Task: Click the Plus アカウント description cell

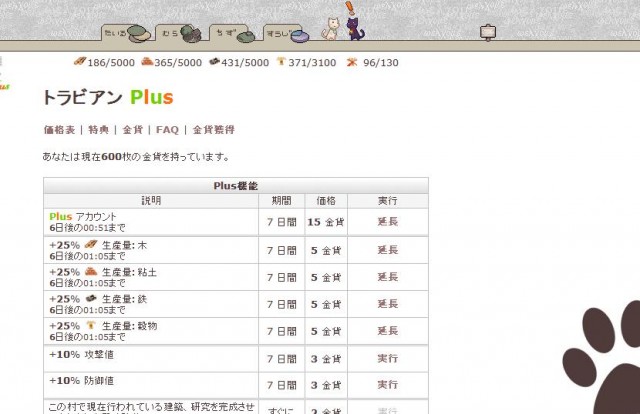Action: 151,222
